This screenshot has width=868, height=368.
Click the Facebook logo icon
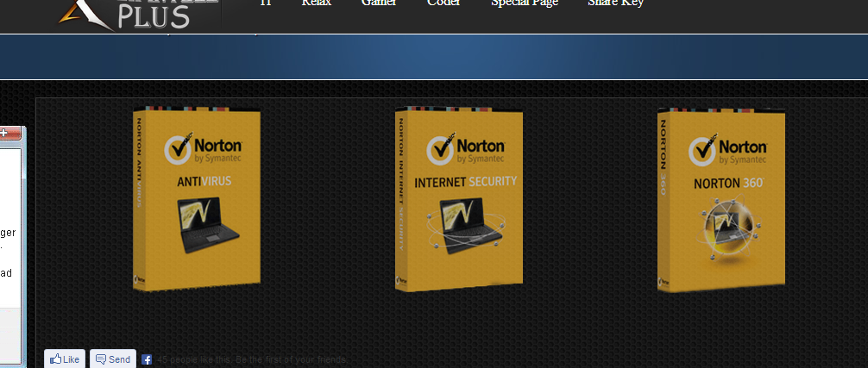tap(147, 359)
